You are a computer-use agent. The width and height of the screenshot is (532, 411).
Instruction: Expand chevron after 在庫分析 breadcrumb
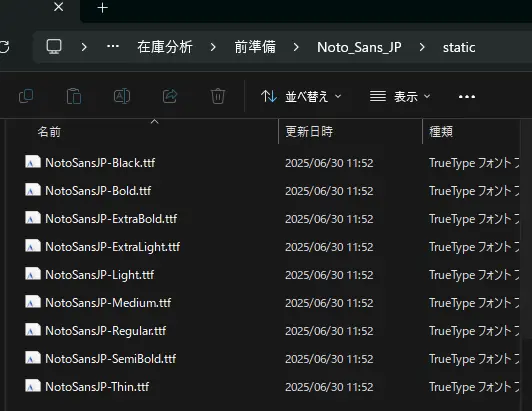point(213,47)
